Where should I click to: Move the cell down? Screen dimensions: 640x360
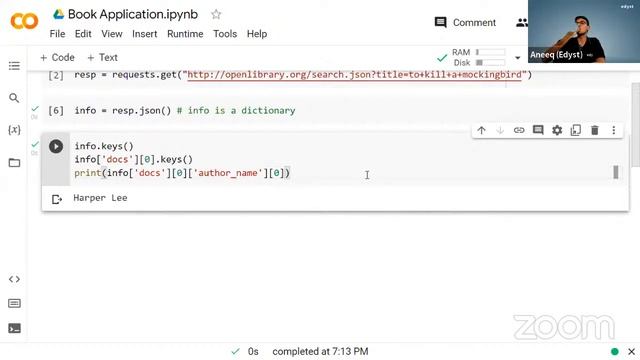500,130
